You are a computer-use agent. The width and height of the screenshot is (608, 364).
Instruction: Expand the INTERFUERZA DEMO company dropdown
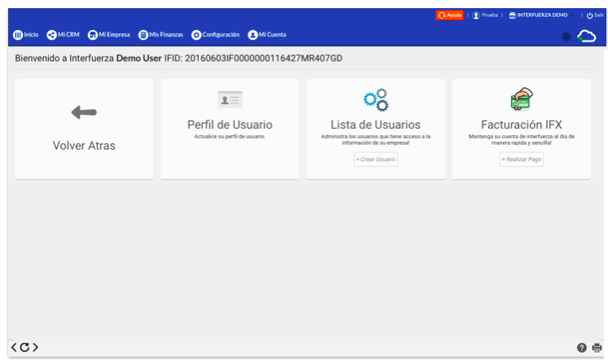542,15
